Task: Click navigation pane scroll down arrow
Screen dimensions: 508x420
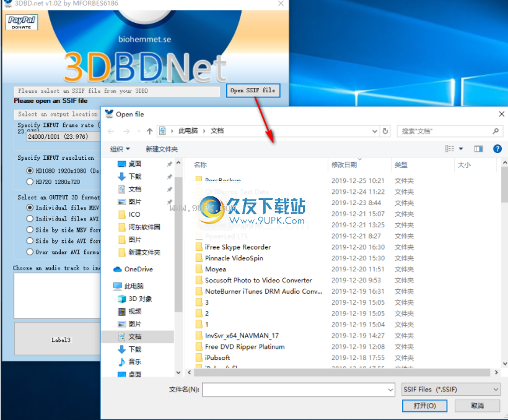Action: (x=178, y=373)
